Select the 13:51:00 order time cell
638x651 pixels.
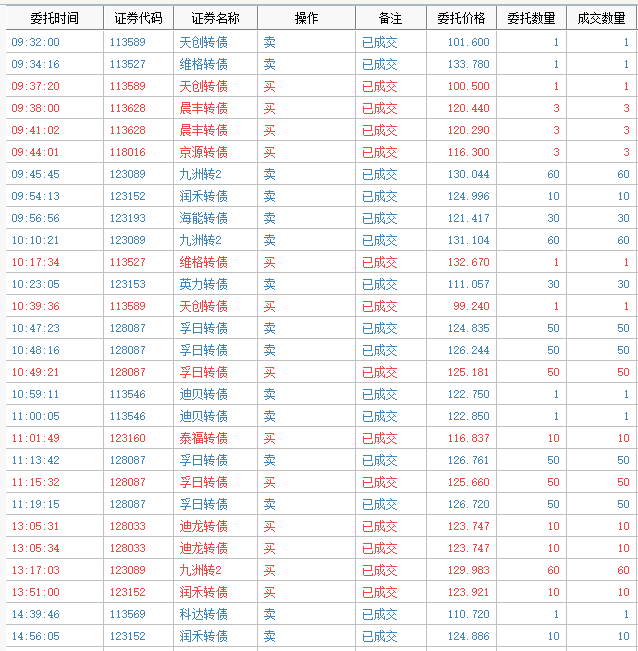[x=35, y=592]
